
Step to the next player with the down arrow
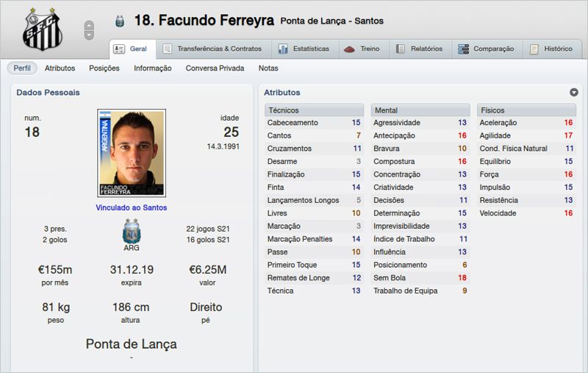tap(90, 35)
